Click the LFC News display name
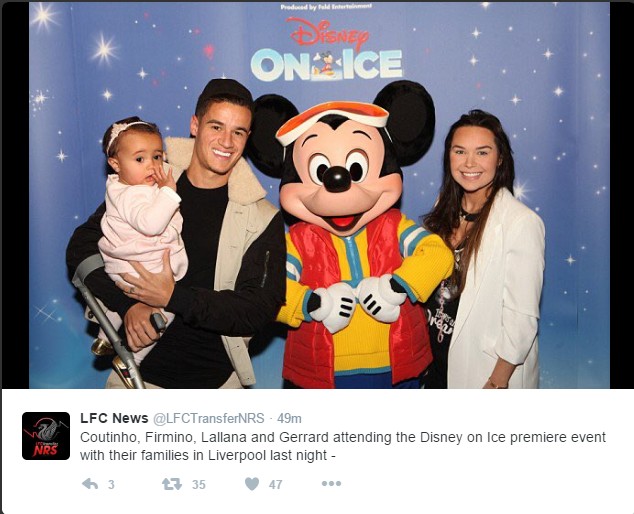Viewport: 634px width, 514px height. [114, 418]
